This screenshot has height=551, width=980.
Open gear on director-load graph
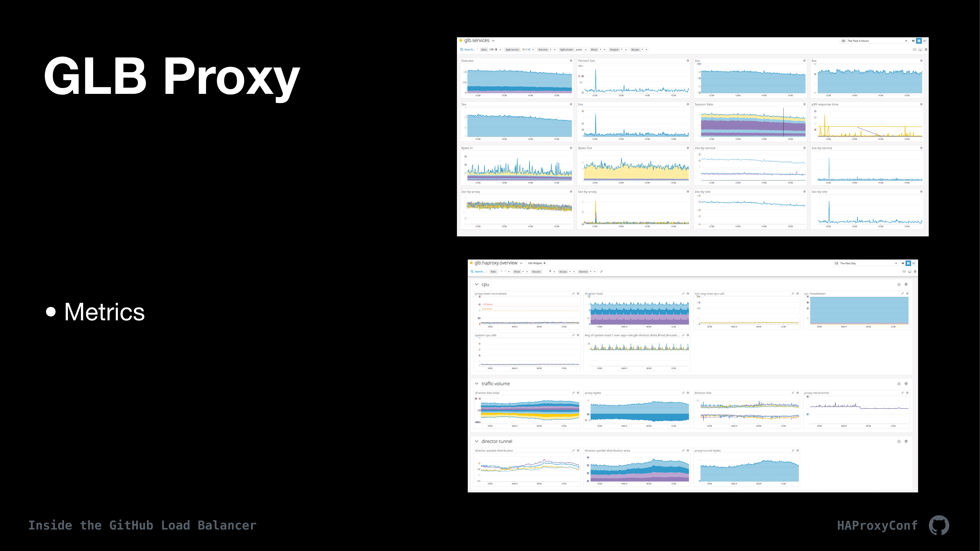pos(688,293)
